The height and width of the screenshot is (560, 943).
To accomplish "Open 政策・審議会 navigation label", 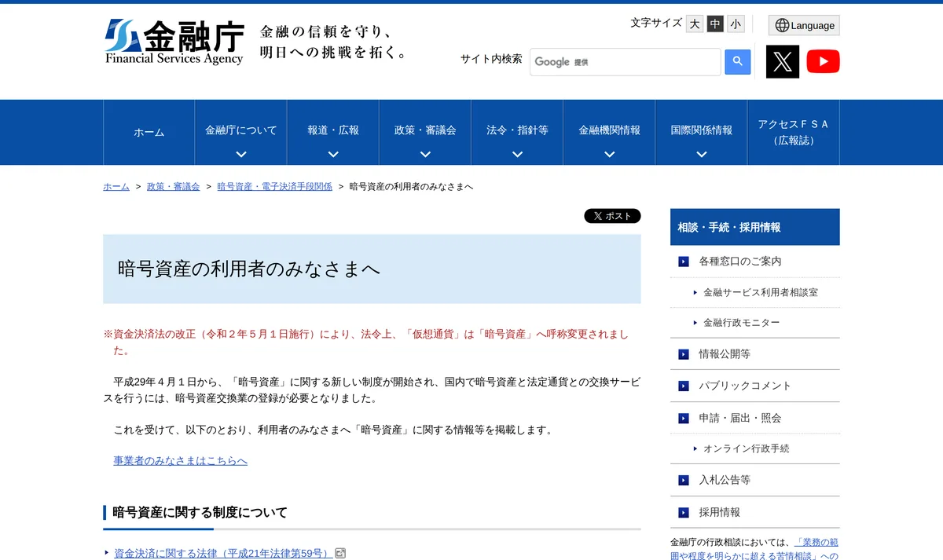I will tap(425, 130).
